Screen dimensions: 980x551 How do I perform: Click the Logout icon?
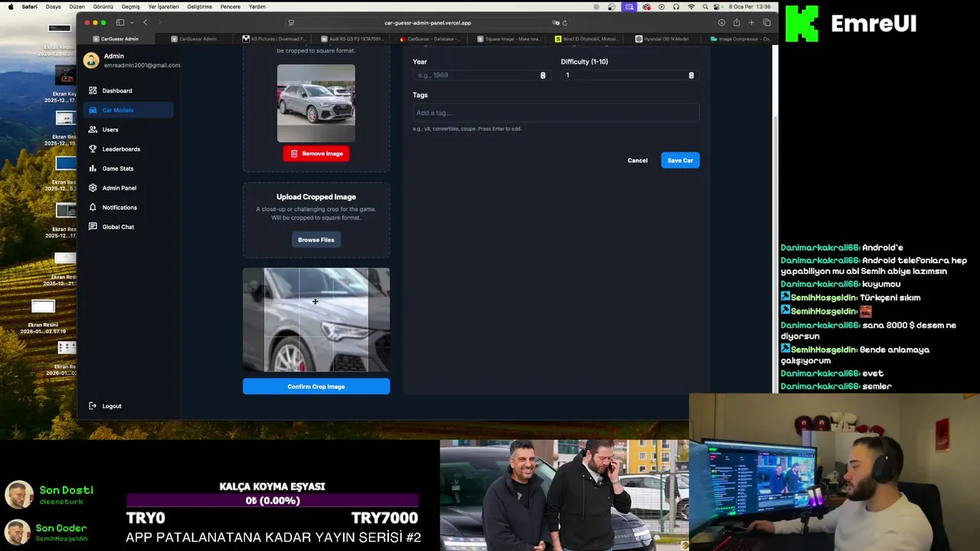[x=93, y=406]
